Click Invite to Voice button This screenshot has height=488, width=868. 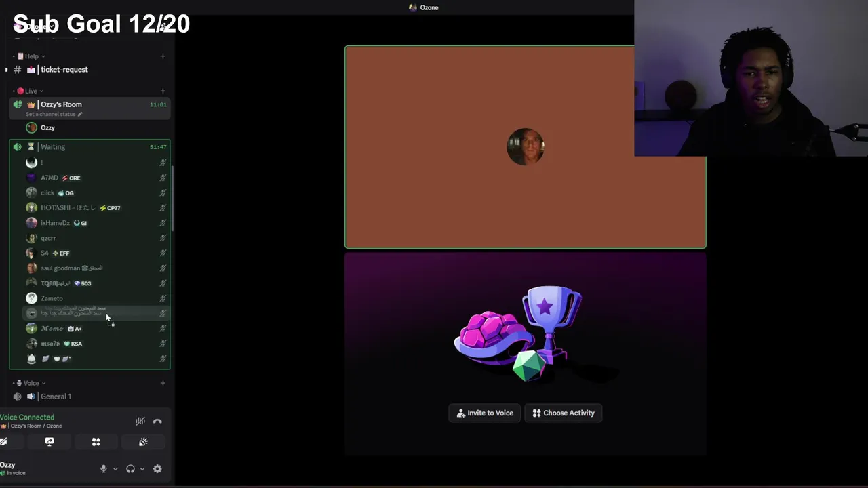coord(485,413)
